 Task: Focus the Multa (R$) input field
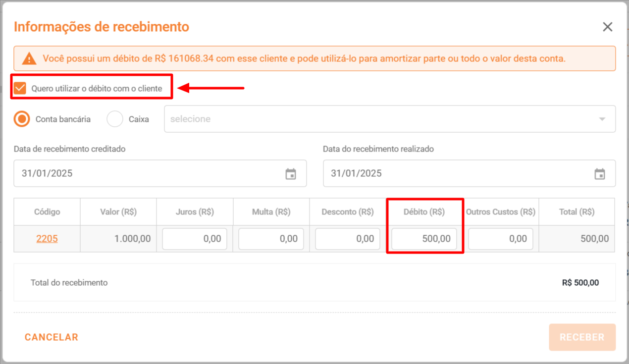[x=271, y=239]
